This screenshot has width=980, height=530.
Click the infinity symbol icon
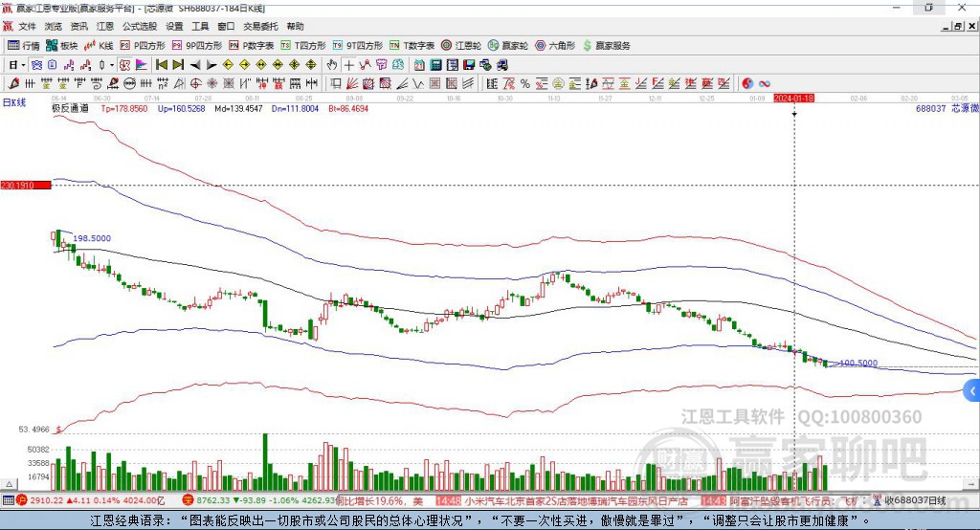[765, 83]
